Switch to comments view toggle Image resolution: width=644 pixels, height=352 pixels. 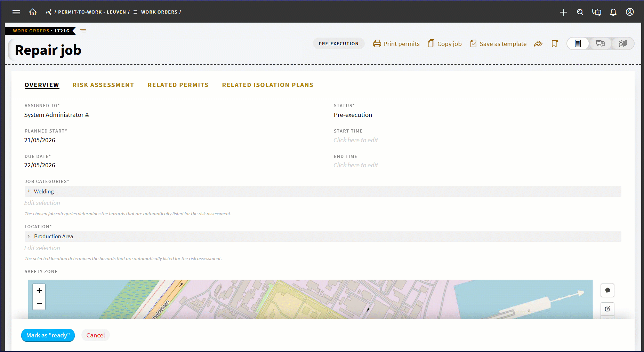coord(600,44)
